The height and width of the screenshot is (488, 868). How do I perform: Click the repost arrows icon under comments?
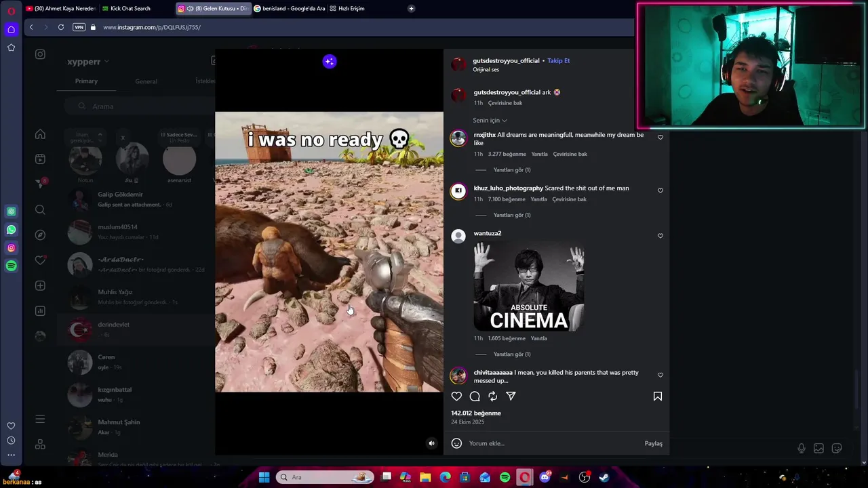[493, 396]
